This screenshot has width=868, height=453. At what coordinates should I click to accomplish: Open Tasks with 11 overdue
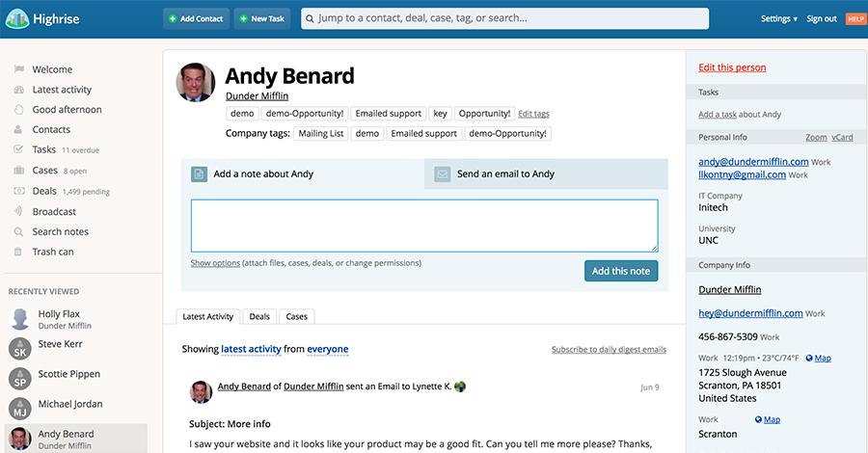[66, 149]
